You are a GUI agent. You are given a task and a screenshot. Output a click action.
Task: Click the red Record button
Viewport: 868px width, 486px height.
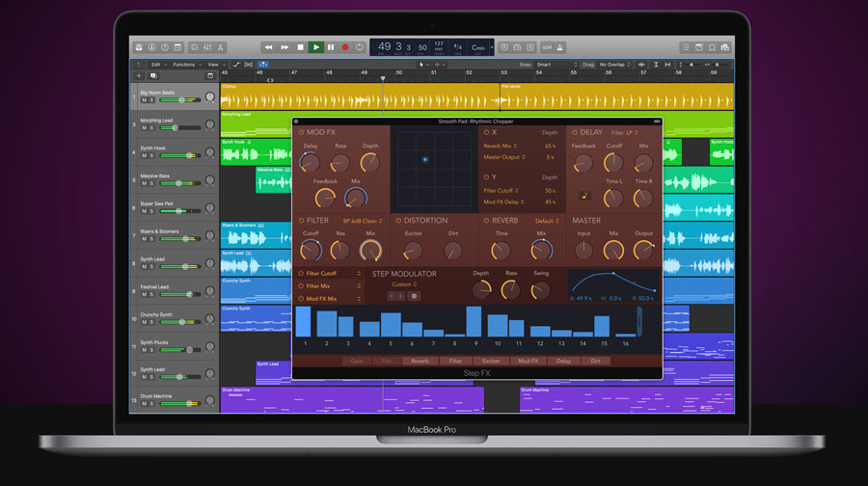pyautogui.click(x=345, y=46)
